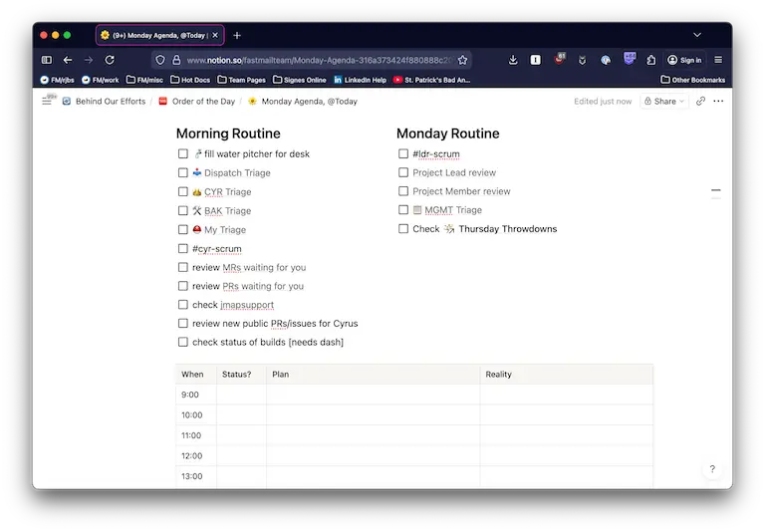Open the Thursday Throwdowns page link
765x532 pixels.
(507, 229)
